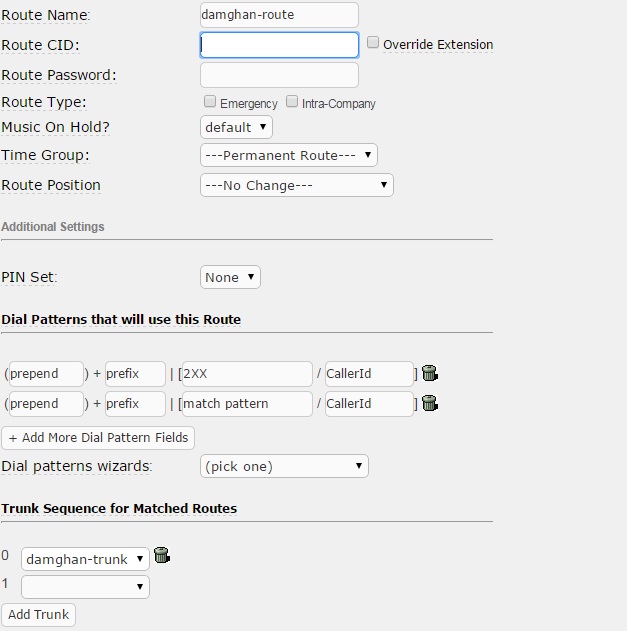The height and width of the screenshot is (631, 627).
Task: Tick the Intra-Company checkbox
Action: tap(292, 102)
